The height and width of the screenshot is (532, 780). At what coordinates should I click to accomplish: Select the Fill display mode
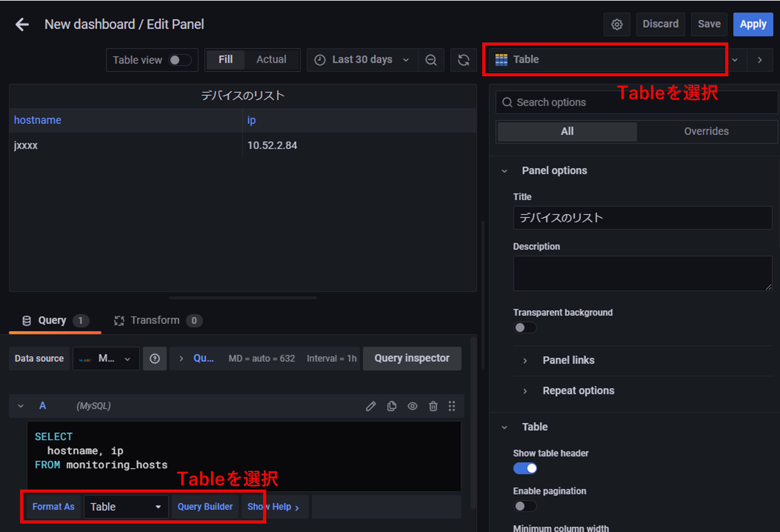click(x=226, y=60)
